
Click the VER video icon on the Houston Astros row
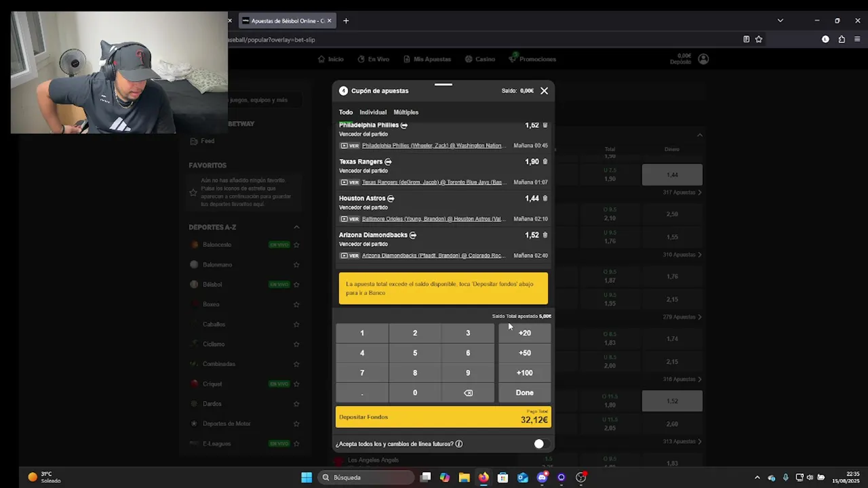coord(349,219)
